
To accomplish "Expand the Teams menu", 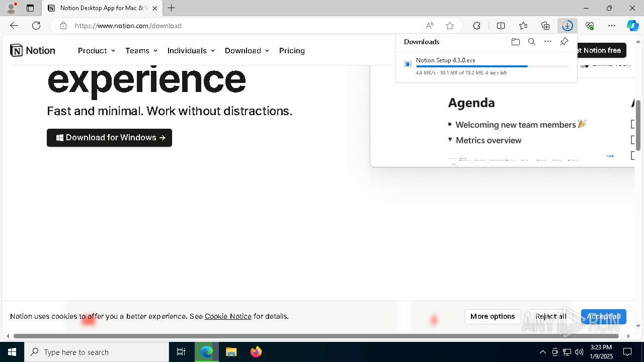I will coord(141,51).
